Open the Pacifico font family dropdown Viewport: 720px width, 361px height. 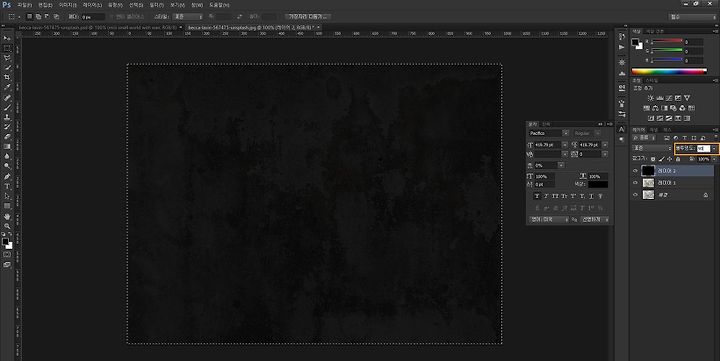(x=566, y=133)
